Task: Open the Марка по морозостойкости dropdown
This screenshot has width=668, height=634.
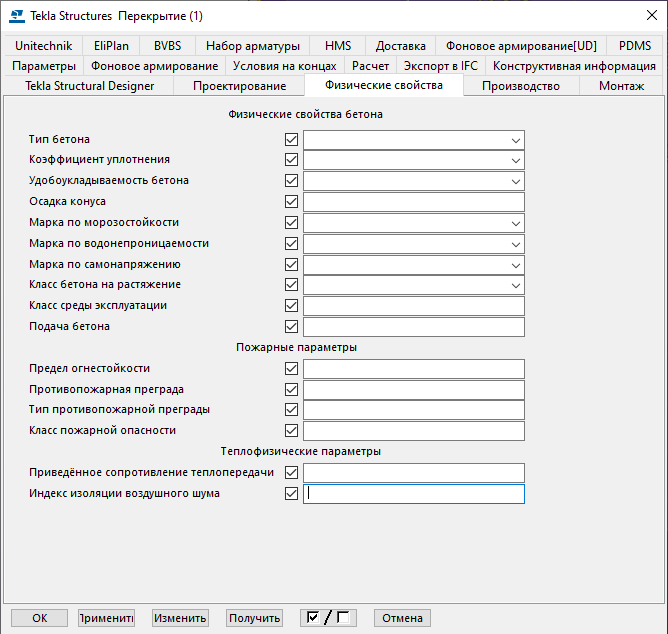Action: tap(515, 223)
